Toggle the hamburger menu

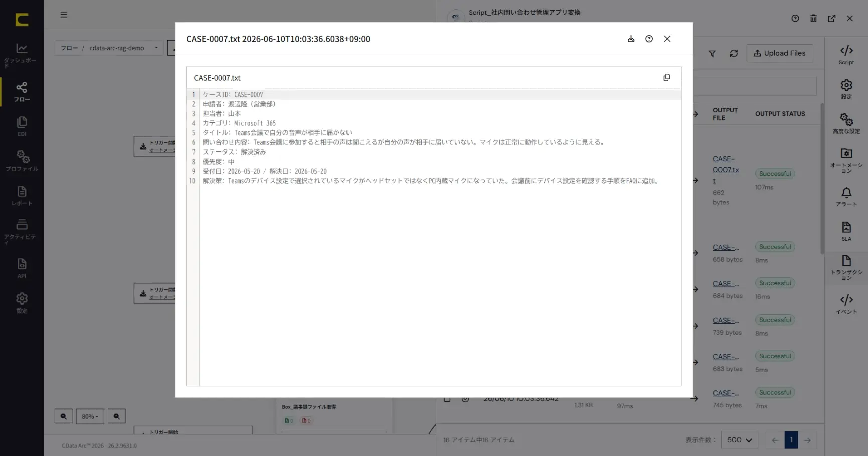click(64, 15)
